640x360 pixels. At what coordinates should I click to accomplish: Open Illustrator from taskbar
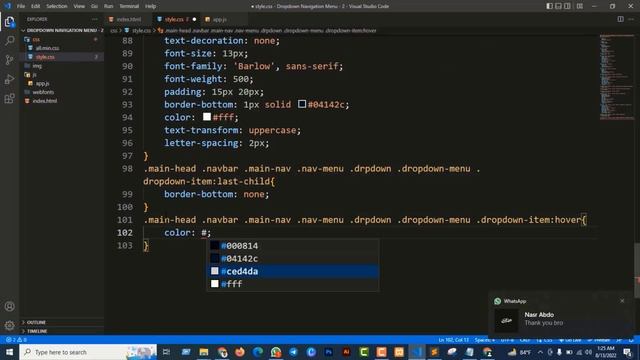pos(346,352)
